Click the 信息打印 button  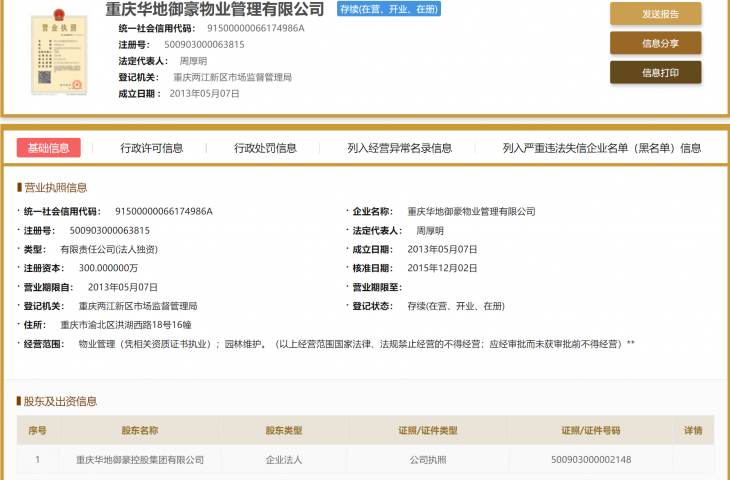point(656,73)
